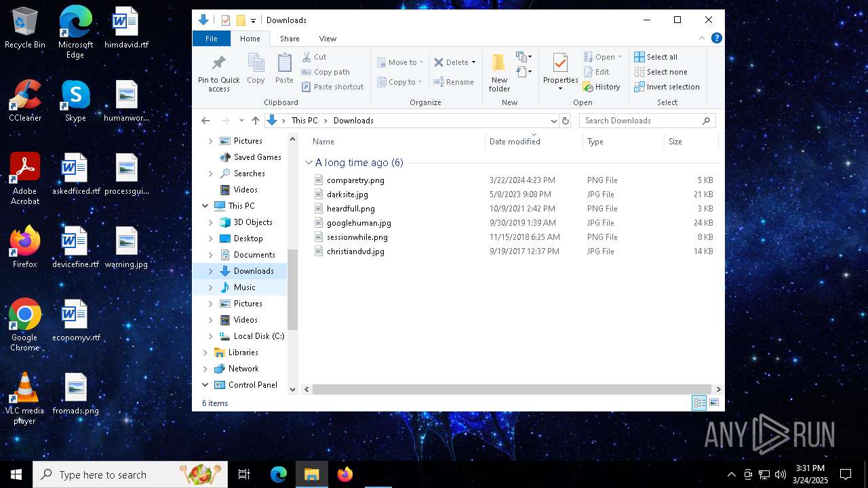Switch to large icons view
This screenshot has width=868, height=488.
(713, 403)
